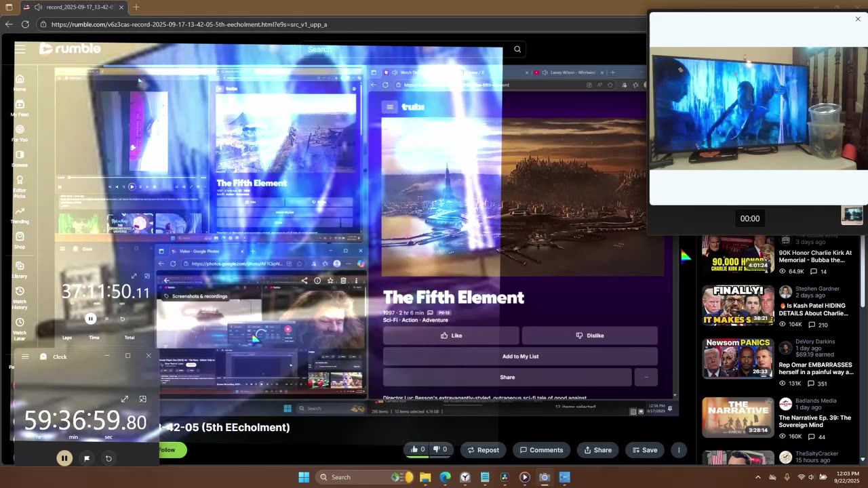The image size is (868, 488).
Task: Focus the Rumble search field
Action: pyautogui.click(x=404, y=49)
